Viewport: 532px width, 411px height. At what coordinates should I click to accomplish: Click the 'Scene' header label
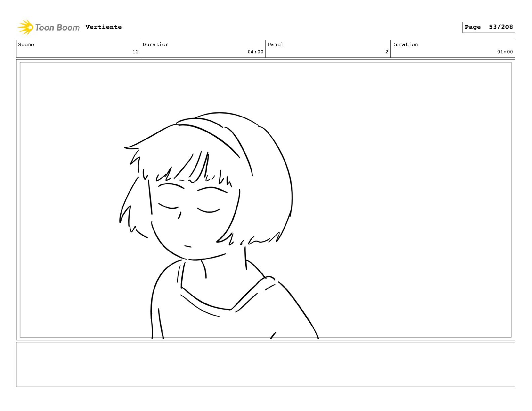pos(26,44)
